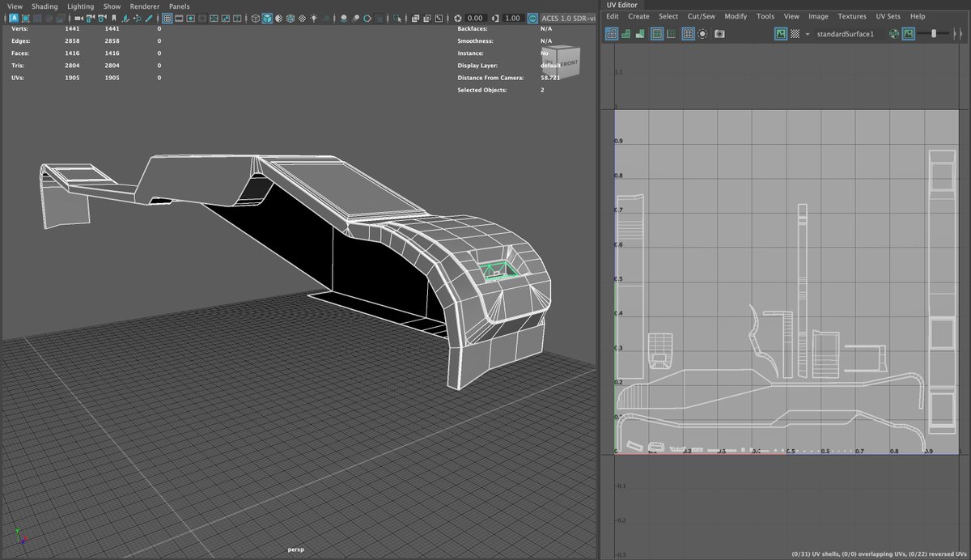Select the grease pencil icon
The image size is (971, 560).
[x=148, y=18]
